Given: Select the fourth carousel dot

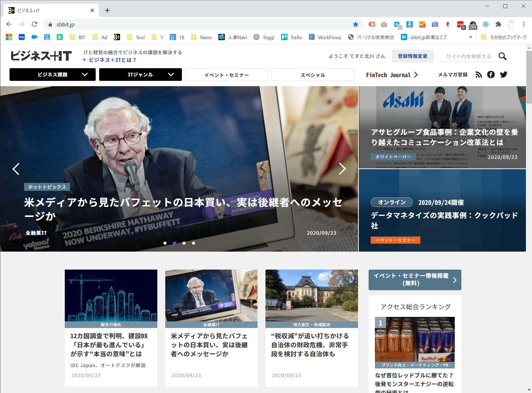Looking at the screenshot, I should tap(194, 243).
